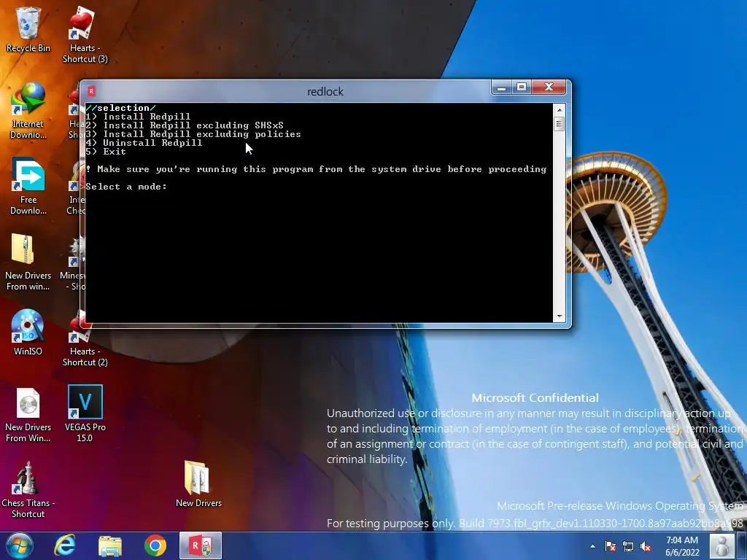Open the clock showing 7:04 AM

pyautogui.click(x=682, y=546)
